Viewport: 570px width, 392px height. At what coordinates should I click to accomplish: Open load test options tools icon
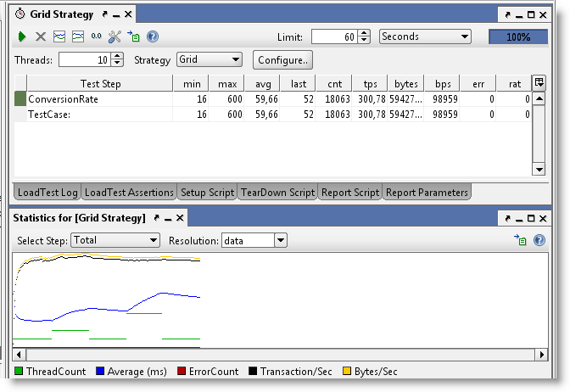115,36
